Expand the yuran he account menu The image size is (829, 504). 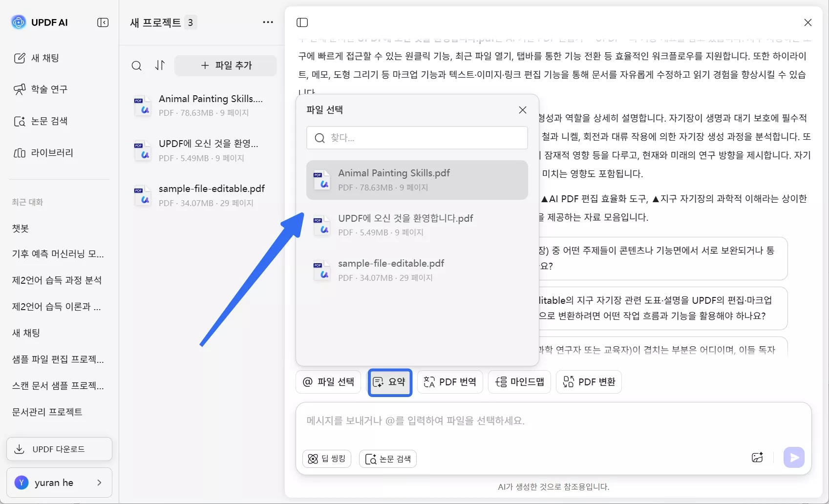59,483
